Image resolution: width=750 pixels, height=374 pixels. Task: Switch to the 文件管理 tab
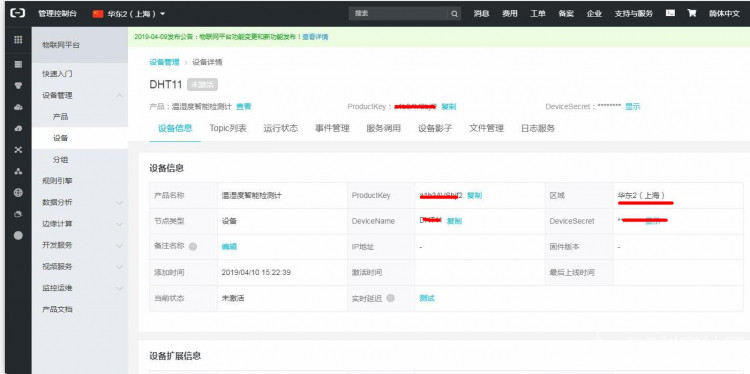point(486,128)
